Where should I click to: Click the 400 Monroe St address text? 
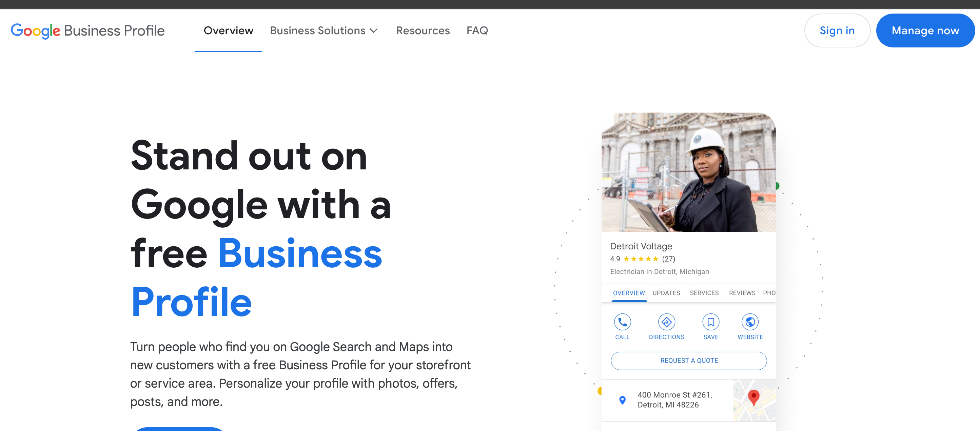pyautogui.click(x=674, y=399)
